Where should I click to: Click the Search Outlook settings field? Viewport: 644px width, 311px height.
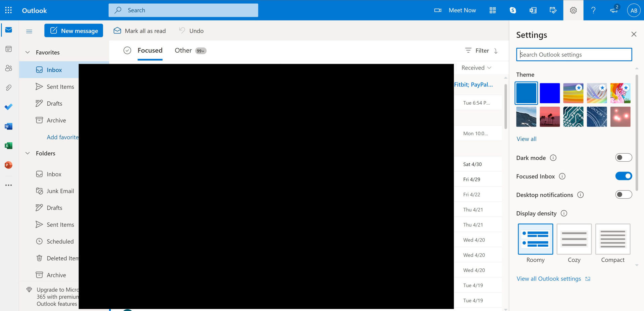point(574,55)
